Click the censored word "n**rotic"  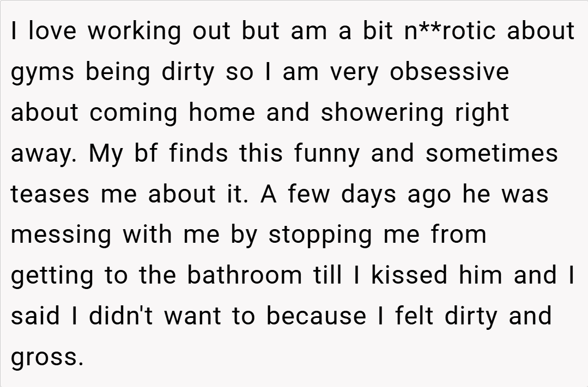[x=451, y=31]
